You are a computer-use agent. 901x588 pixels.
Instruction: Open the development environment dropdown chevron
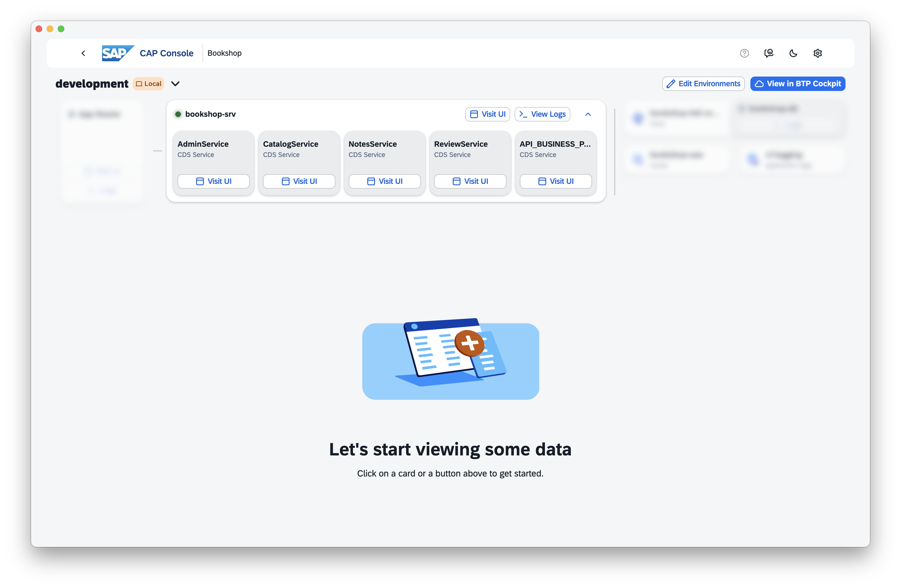click(x=175, y=84)
